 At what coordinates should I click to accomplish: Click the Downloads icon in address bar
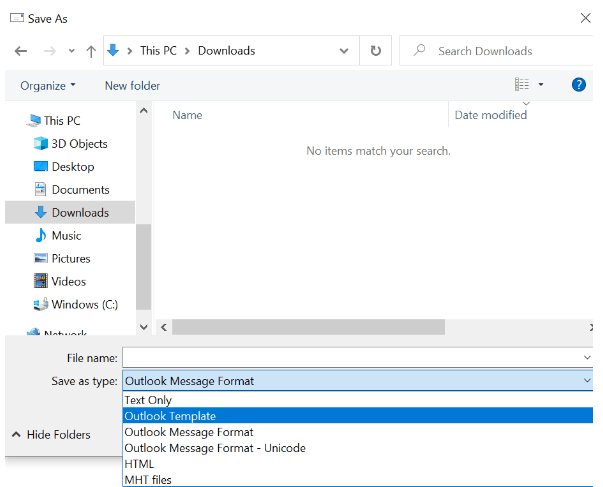click(113, 50)
